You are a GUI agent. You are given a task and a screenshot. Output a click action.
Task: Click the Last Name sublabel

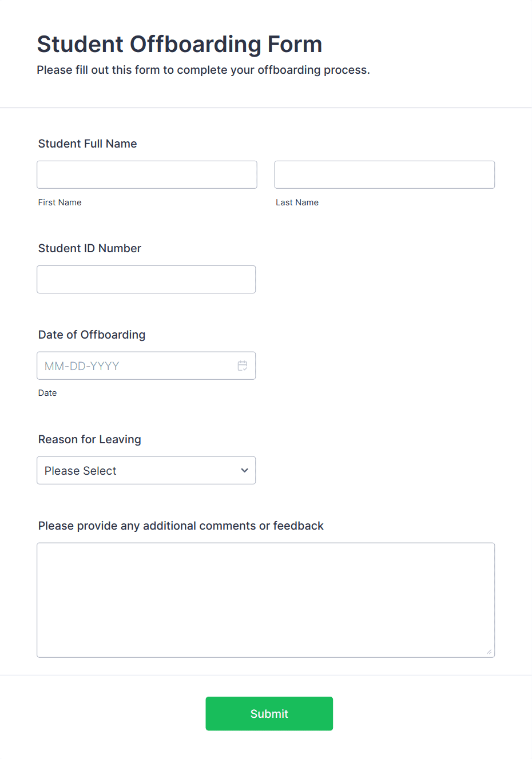click(x=297, y=202)
